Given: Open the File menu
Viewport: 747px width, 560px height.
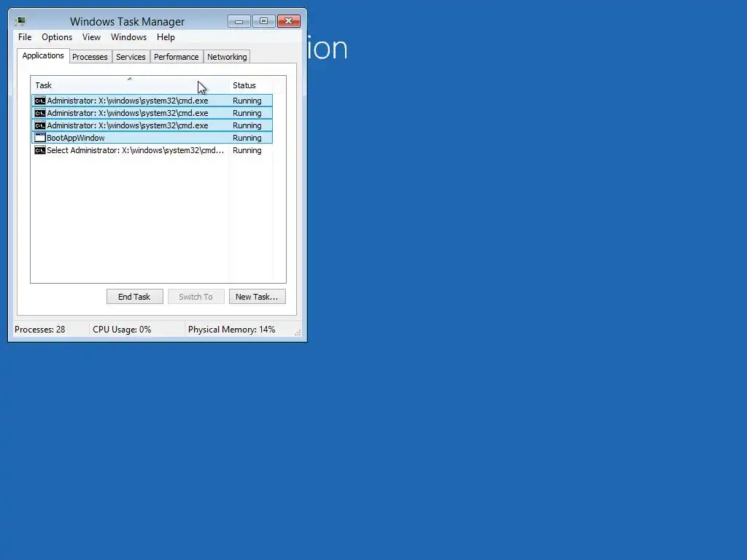Looking at the screenshot, I should tap(25, 37).
